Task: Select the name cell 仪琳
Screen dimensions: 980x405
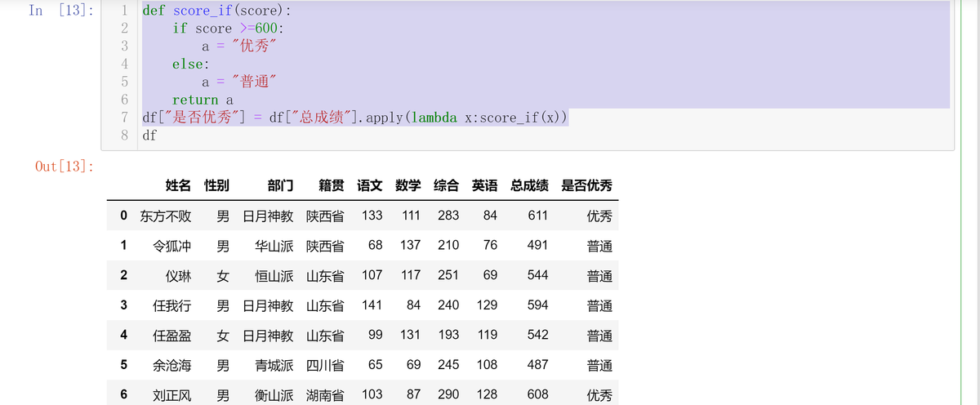Action: click(178, 276)
